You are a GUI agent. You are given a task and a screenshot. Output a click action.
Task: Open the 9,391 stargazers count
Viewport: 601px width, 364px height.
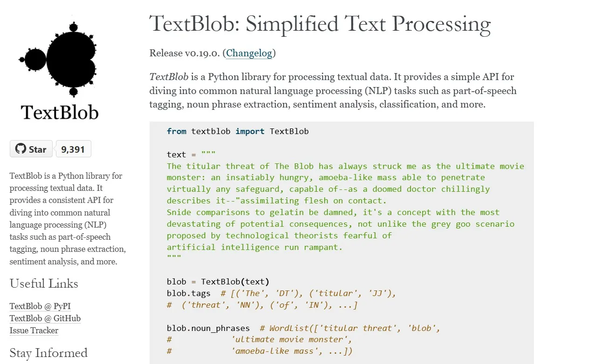point(73,149)
